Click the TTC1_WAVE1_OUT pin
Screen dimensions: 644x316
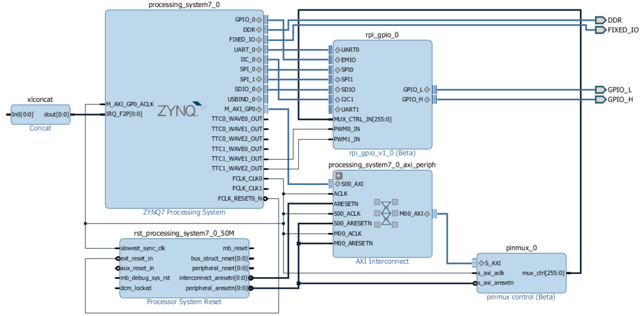pyautogui.click(x=236, y=159)
